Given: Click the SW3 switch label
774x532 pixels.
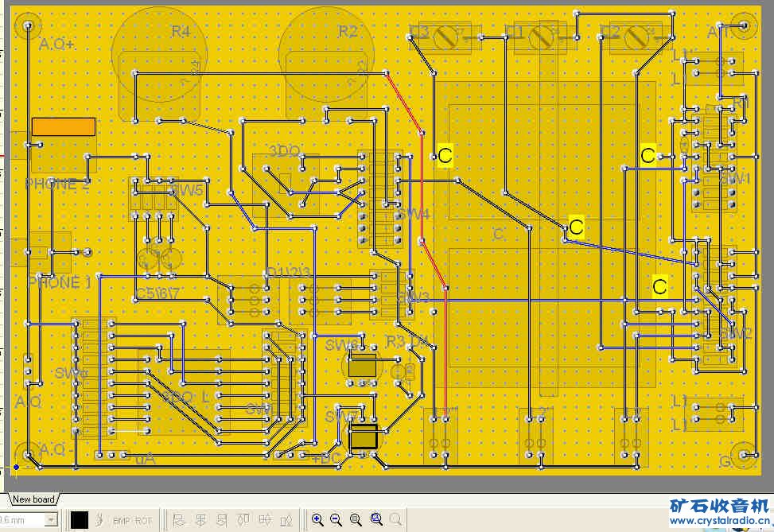Looking at the screenshot, I should coord(414,297).
